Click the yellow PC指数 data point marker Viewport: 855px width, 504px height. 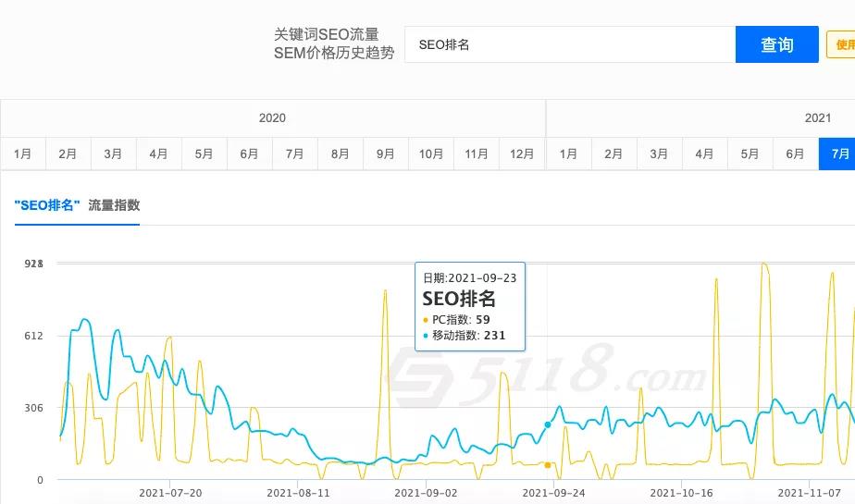tap(548, 465)
